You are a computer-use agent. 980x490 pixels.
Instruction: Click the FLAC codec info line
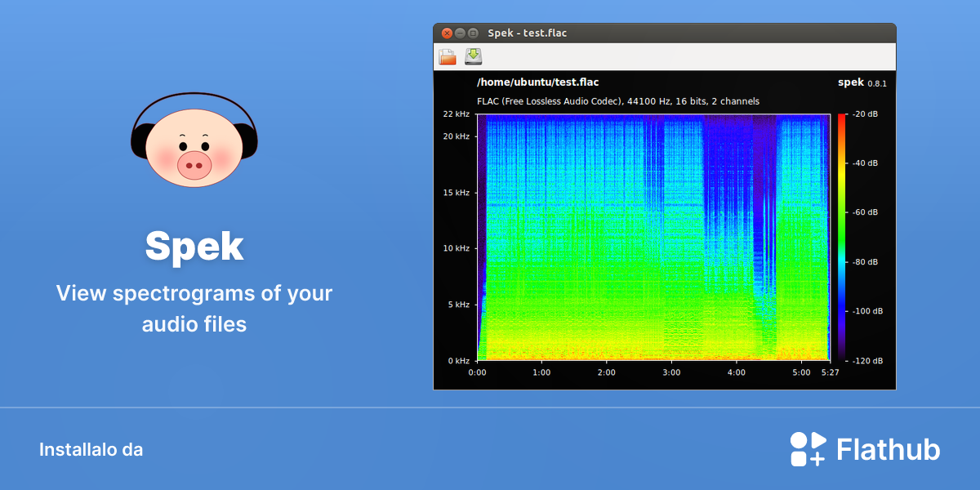point(618,101)
